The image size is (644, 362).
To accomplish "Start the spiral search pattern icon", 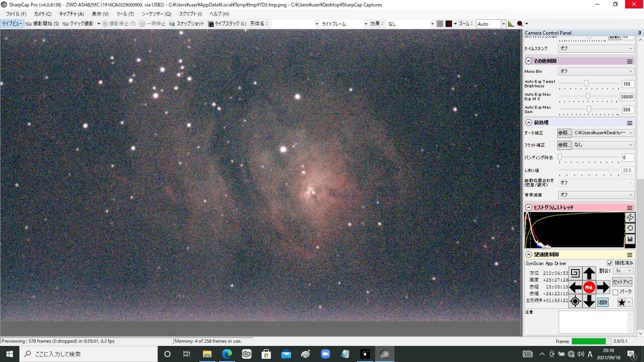I will click(x=576, y=274).
